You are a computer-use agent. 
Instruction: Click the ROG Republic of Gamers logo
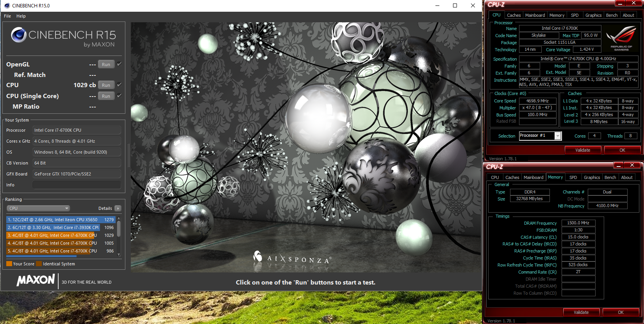[621, 38]
